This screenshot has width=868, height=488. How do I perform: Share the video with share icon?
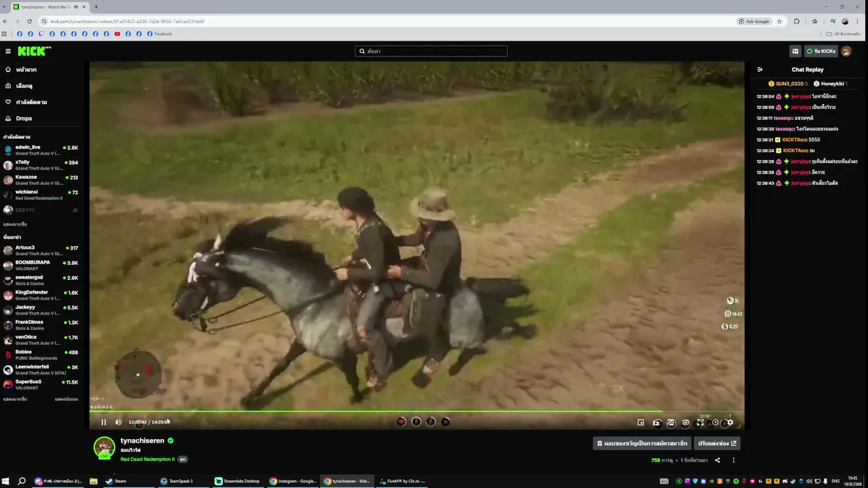pos(717,460)
